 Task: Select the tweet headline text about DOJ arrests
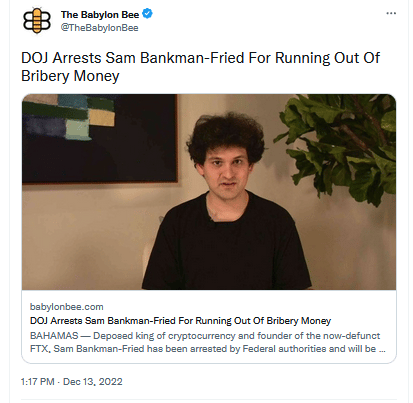pyautogui.click(x=200, y=67)
